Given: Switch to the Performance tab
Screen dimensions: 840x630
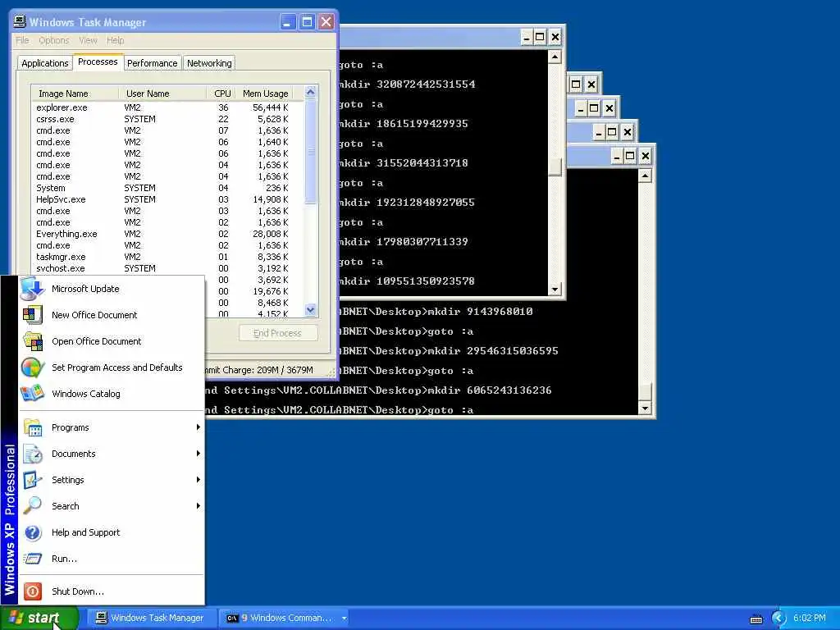Looking at the screenshot, I should pyautogui.click(x=152, y=63).
